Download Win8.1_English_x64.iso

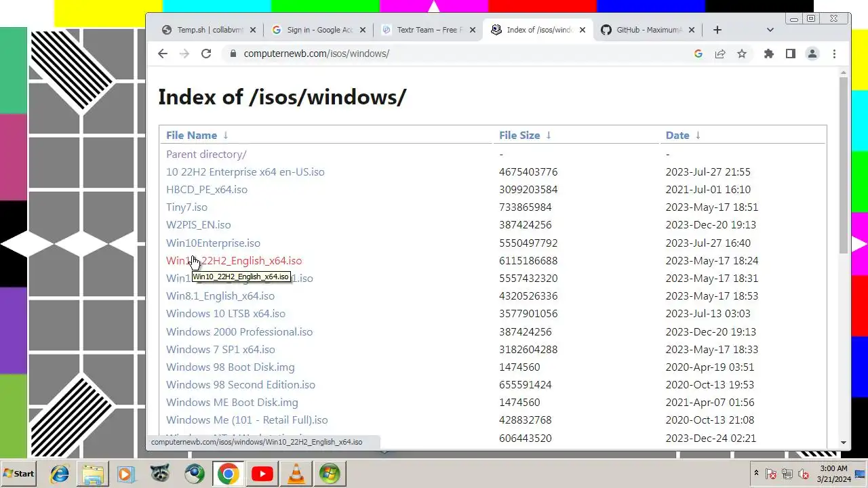click(x=220, y=296)
